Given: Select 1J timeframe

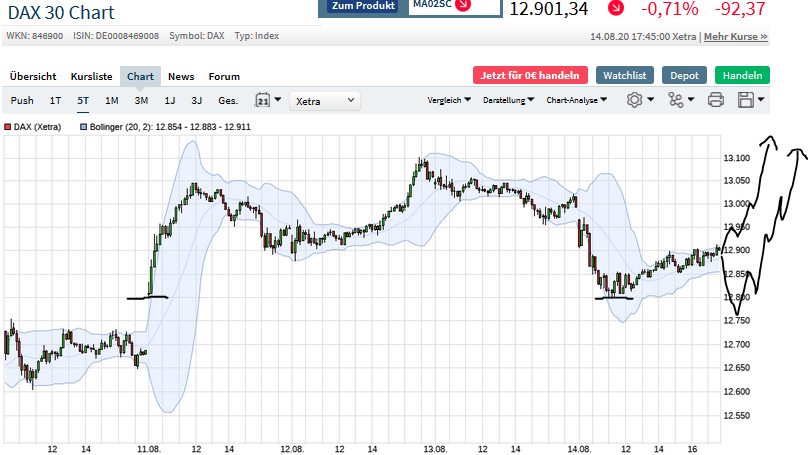Looking at the screenshot, I should pos(170,100).
